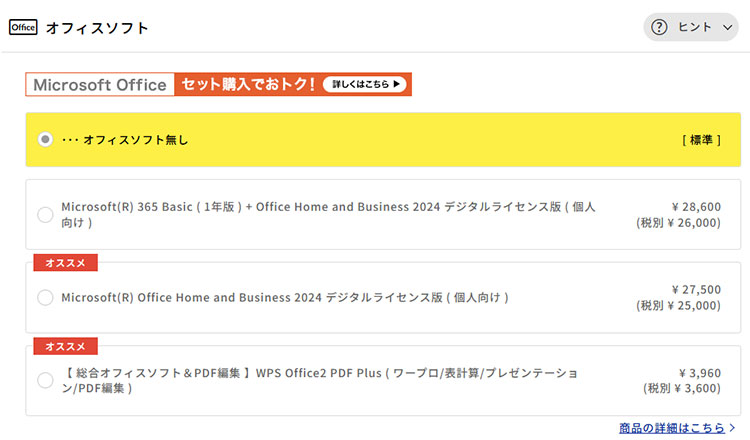The height and width of the screenshot is (440, 750).
Task: Click the [ 標準 ] label
Action: tap(701, 140)
